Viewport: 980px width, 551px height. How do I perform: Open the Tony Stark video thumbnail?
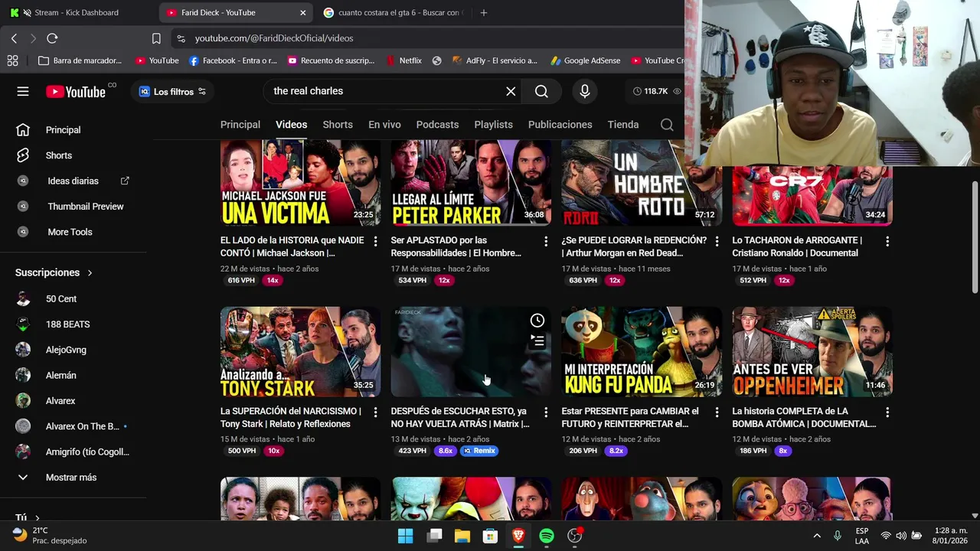300,352
